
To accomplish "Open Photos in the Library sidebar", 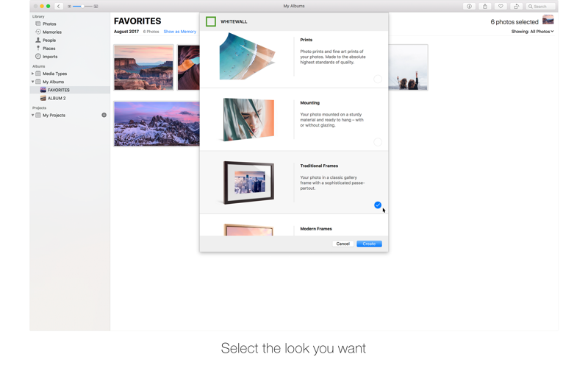I will pyautogui.click(x=49, y=24).
